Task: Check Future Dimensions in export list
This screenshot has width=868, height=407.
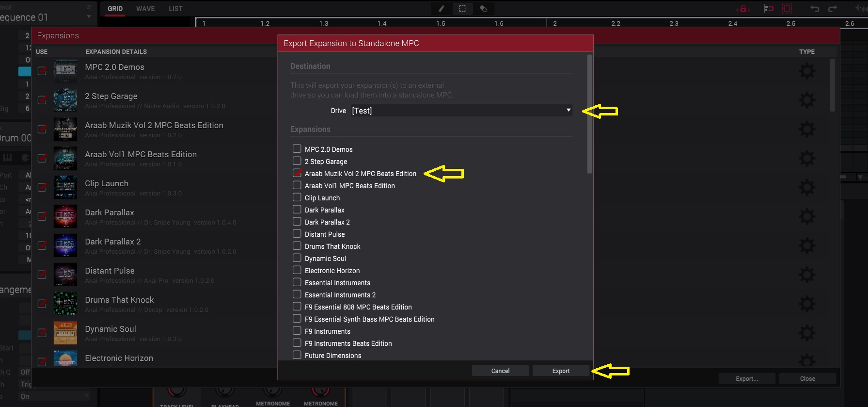Action: 297,355
